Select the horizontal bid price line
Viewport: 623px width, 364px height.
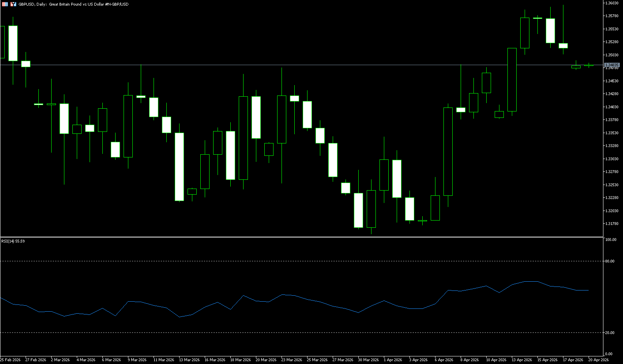point(280,65)
